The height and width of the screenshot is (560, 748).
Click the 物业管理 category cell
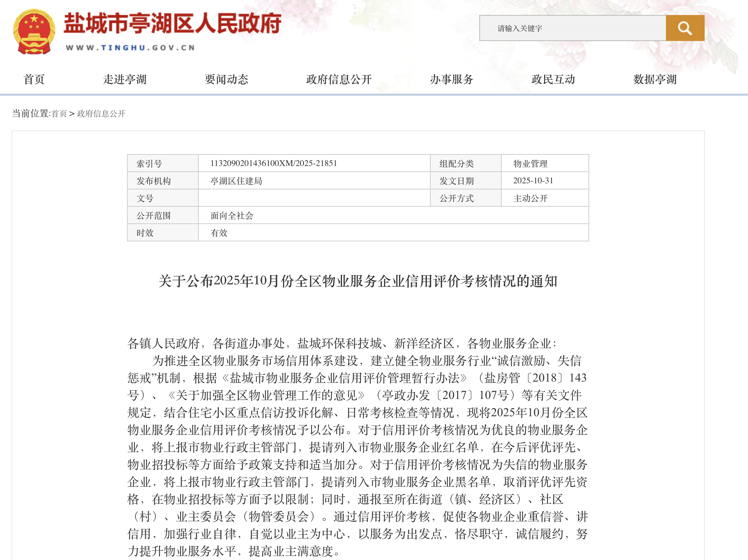coord(545,164)
